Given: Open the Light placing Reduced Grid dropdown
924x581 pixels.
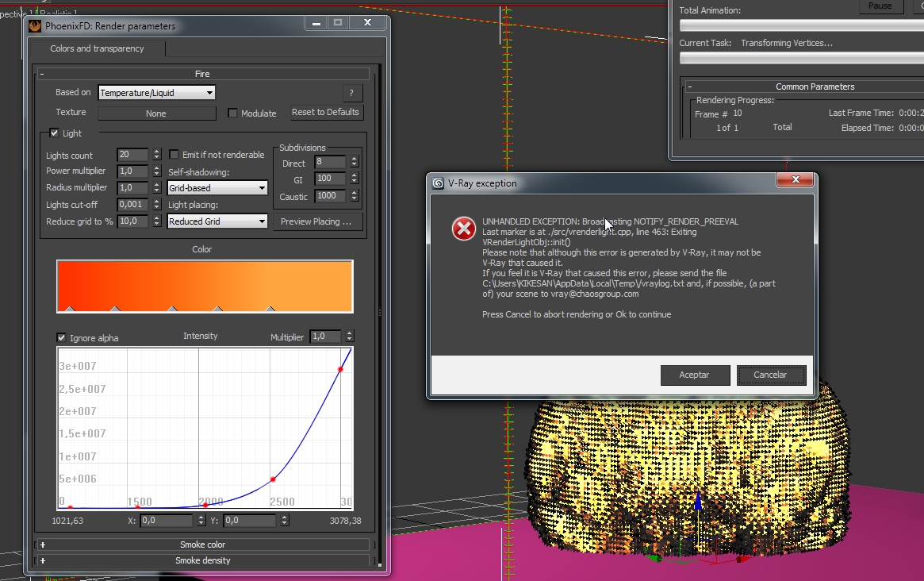Looking at the screenshot, I should (217, 221).
